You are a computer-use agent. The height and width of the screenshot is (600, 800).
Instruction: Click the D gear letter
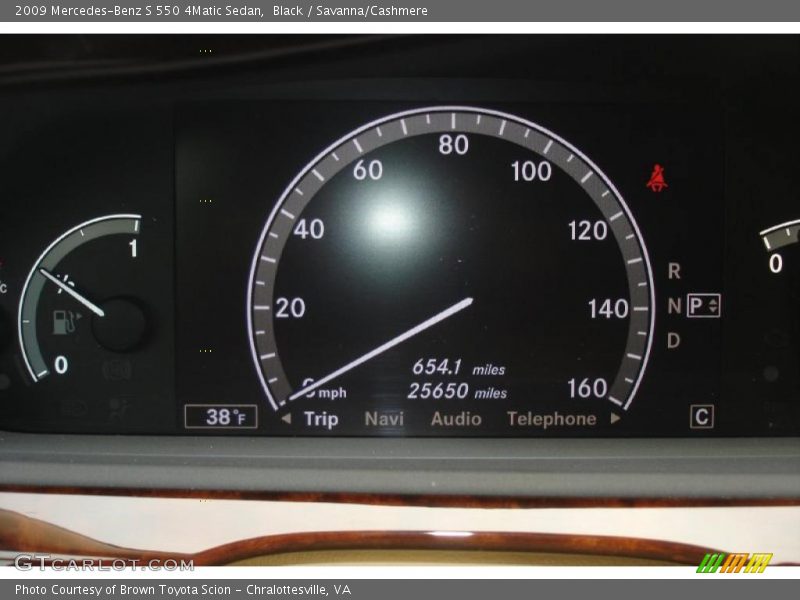click(x=673, y=340)
